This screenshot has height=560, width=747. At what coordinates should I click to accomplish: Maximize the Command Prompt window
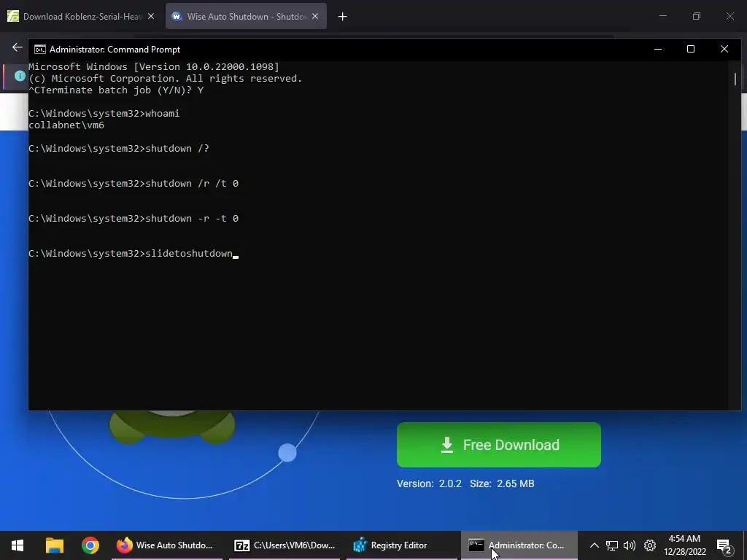[691, 49]
